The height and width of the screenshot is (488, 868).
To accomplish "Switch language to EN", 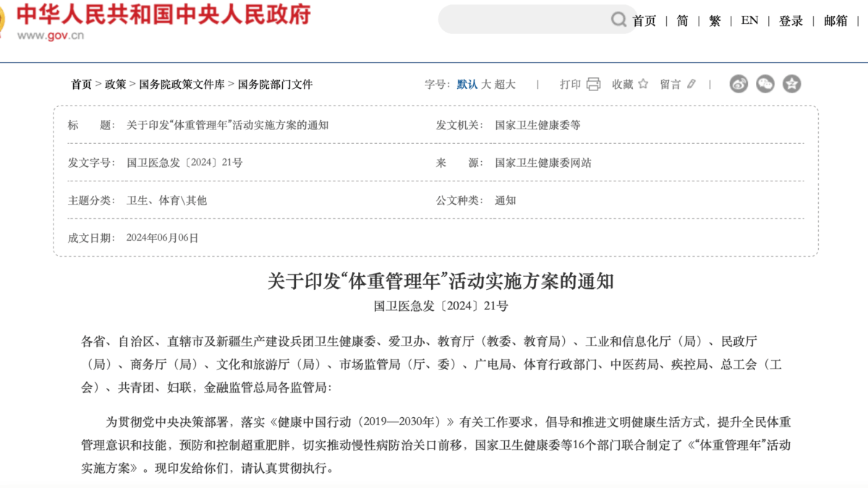I will click(x=749, y=21).
